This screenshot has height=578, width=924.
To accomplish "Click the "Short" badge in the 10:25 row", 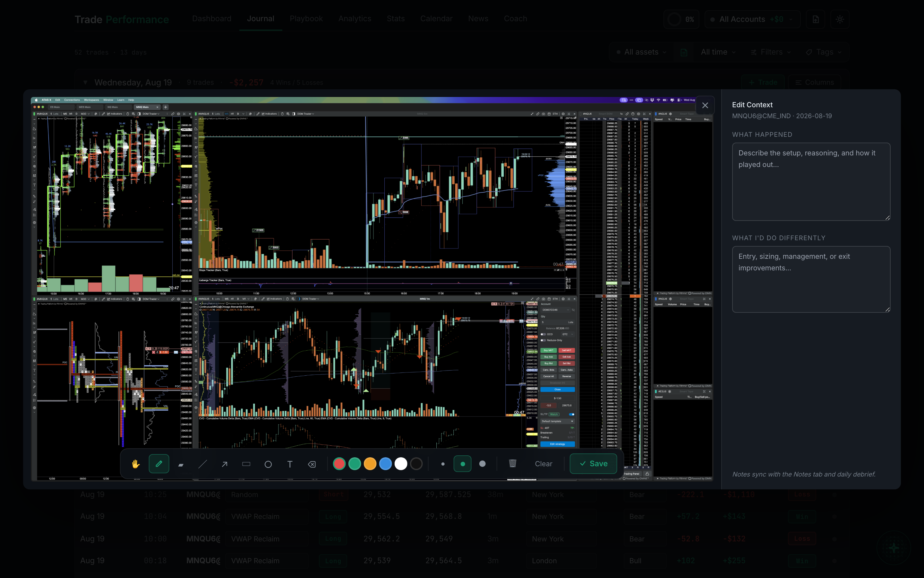I will pos(334,495).
